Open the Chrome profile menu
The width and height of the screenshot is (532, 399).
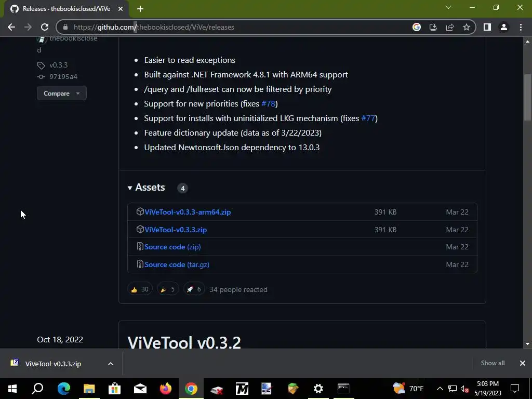[x=504, y=27]
